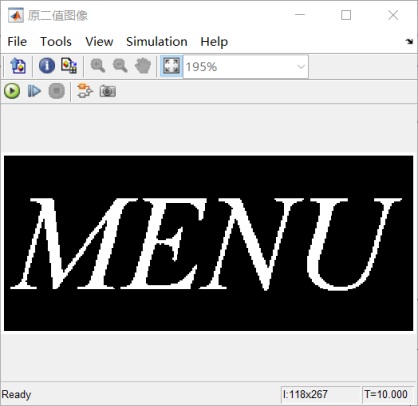
Task: Click the dock arrow at the menu bar's right end
Action: (409, 42)
